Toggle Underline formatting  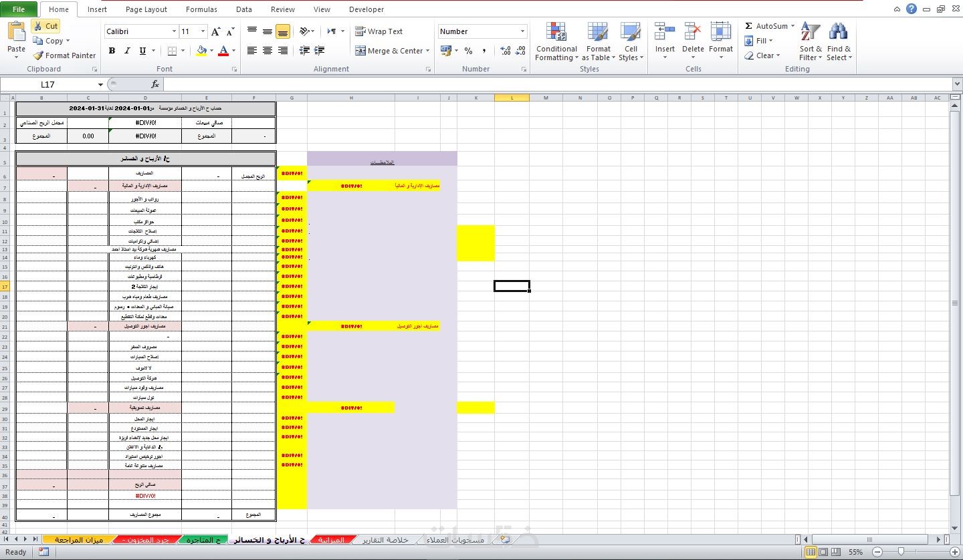142,51
